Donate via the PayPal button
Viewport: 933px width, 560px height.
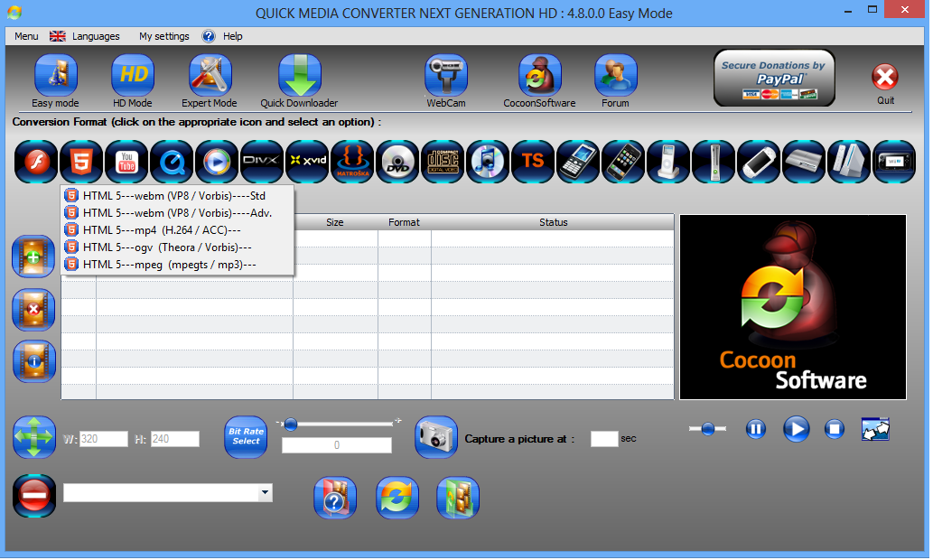pos(774,78)
